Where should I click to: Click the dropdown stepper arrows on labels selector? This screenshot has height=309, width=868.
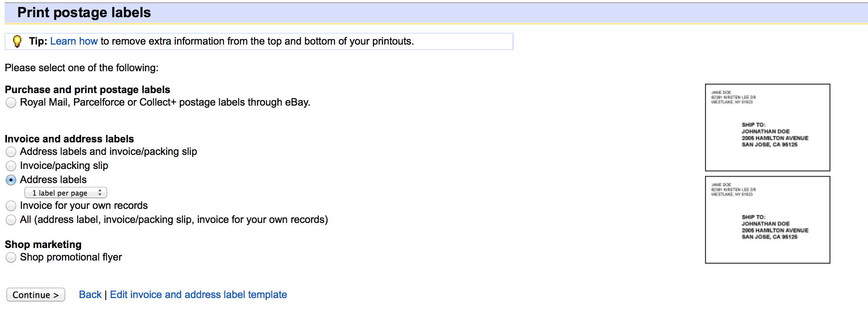click(100, 193)
